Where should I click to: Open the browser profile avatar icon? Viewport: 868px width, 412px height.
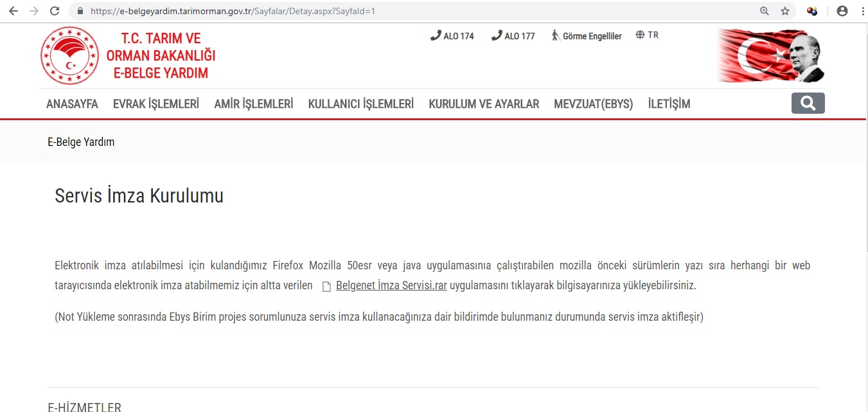[x=842, y=10]
